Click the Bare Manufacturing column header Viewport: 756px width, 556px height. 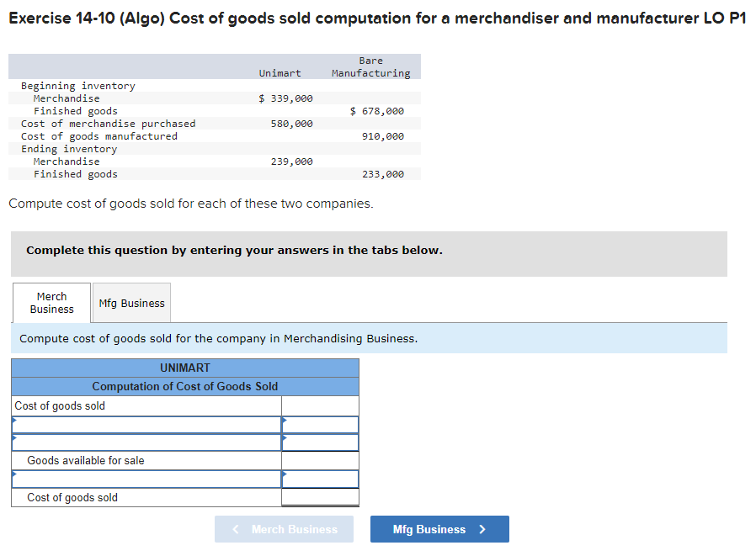click(370, 66)
